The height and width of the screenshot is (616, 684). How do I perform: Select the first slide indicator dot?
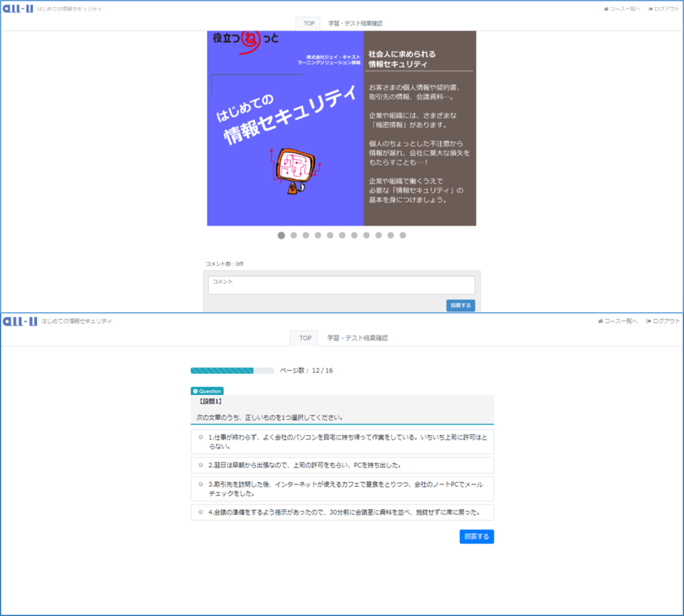(281, 235)
